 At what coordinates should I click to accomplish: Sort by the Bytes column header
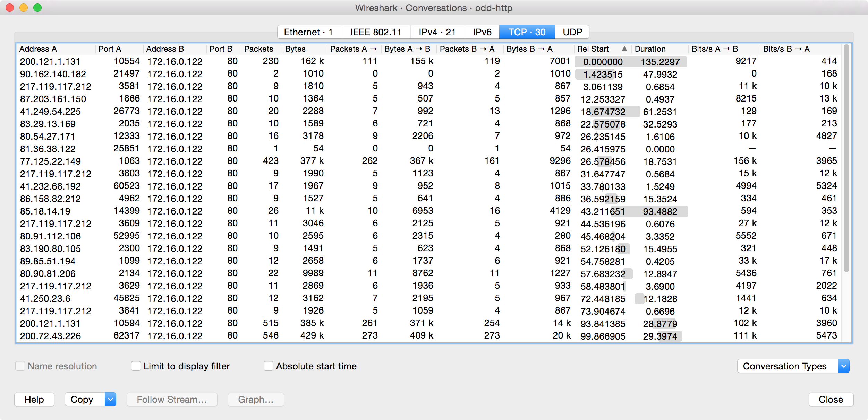304,49
